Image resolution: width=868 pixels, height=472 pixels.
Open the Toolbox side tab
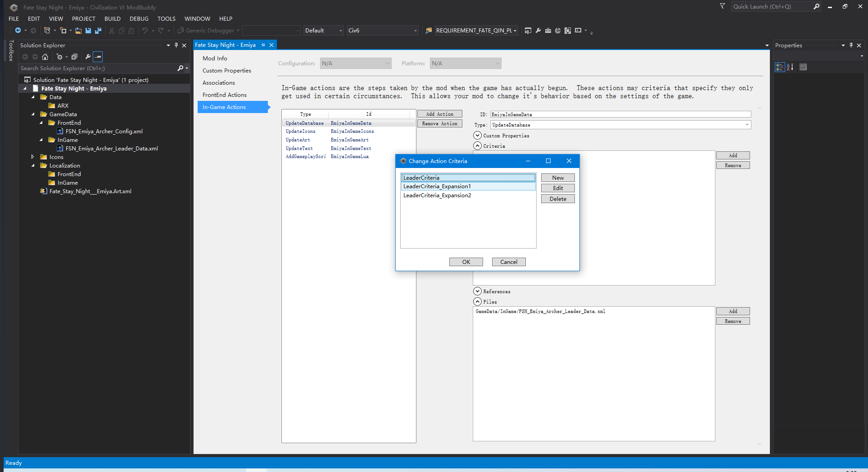[x=11, y=51]
